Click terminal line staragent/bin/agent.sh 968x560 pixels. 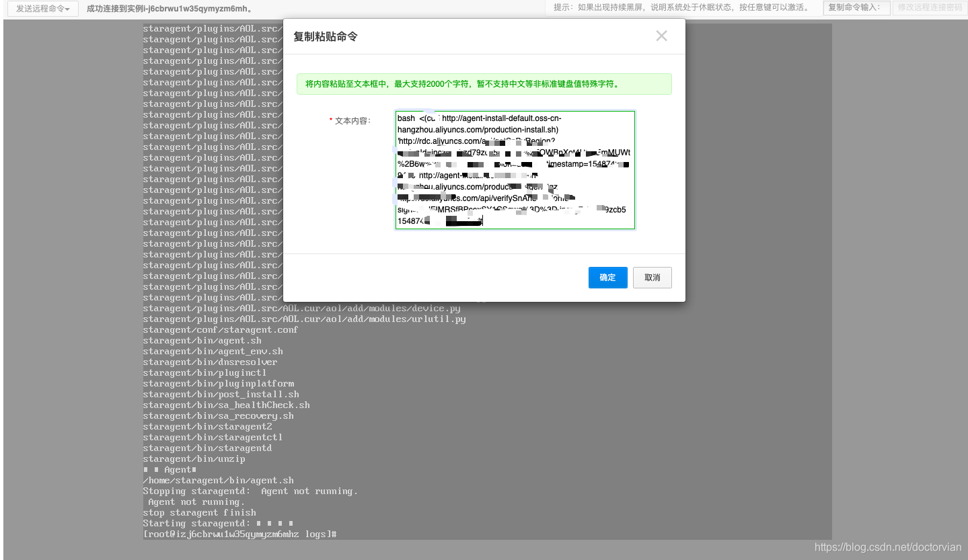tap(202, 341)
